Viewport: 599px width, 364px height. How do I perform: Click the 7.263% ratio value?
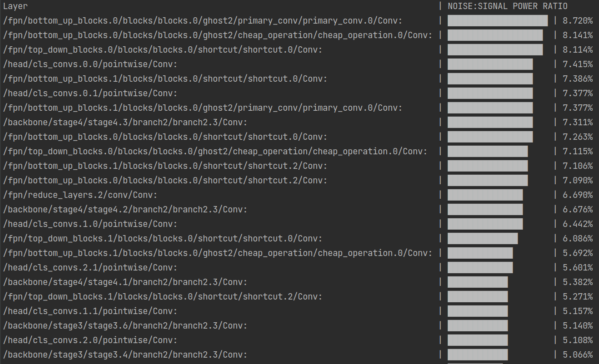[578, 137]
